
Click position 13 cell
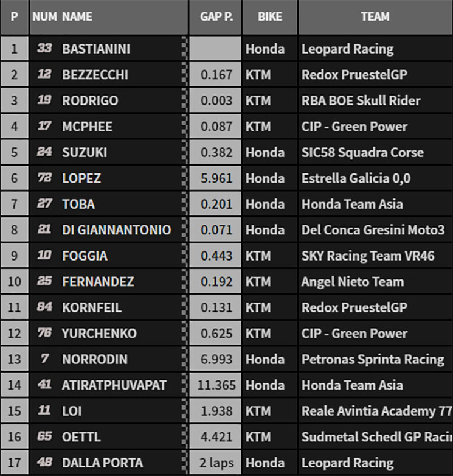[x=14, y=359]
